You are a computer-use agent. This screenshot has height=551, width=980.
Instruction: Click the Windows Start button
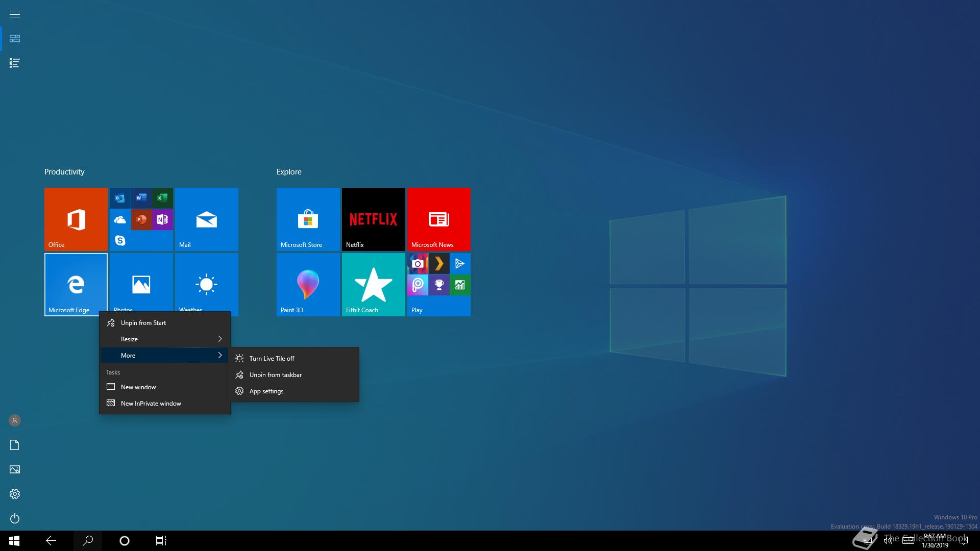[x=14, y=541]
